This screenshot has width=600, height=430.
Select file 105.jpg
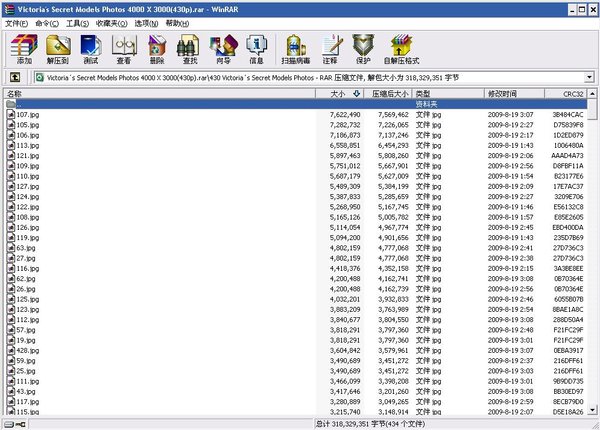pos(28,125)
